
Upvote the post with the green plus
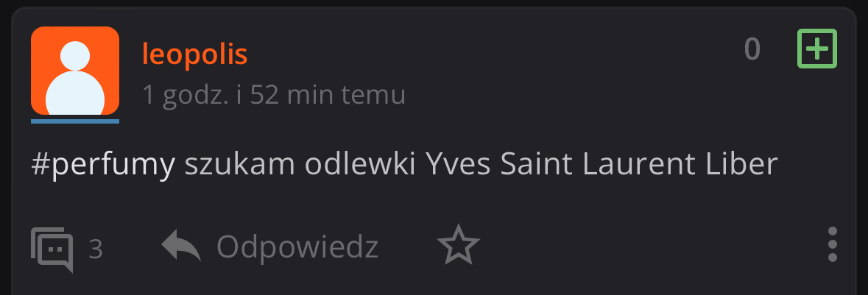pyautogui.click(x=816, y=49)
